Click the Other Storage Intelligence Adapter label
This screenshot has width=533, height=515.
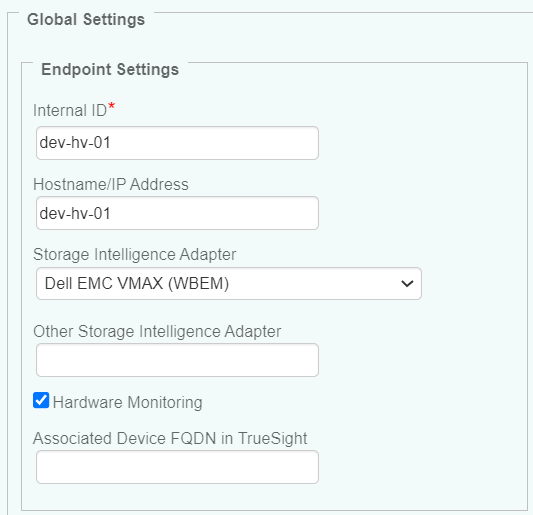tap(157, 331)
